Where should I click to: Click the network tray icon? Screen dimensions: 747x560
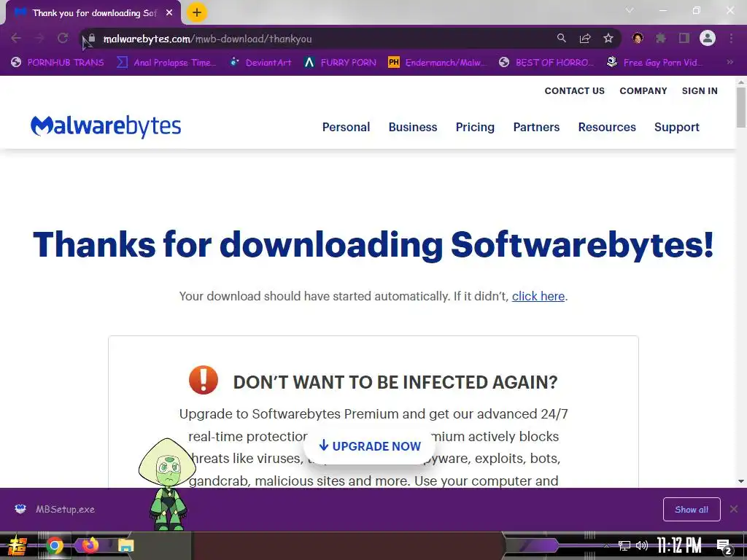point(624,545)
